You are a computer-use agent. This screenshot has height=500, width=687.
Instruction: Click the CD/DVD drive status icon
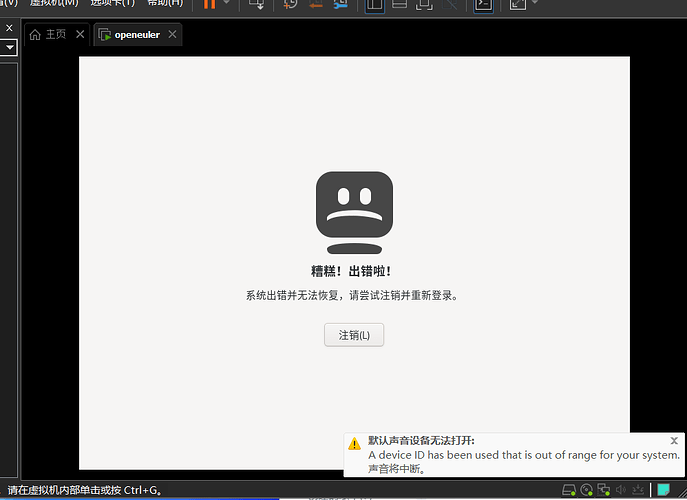586,490
